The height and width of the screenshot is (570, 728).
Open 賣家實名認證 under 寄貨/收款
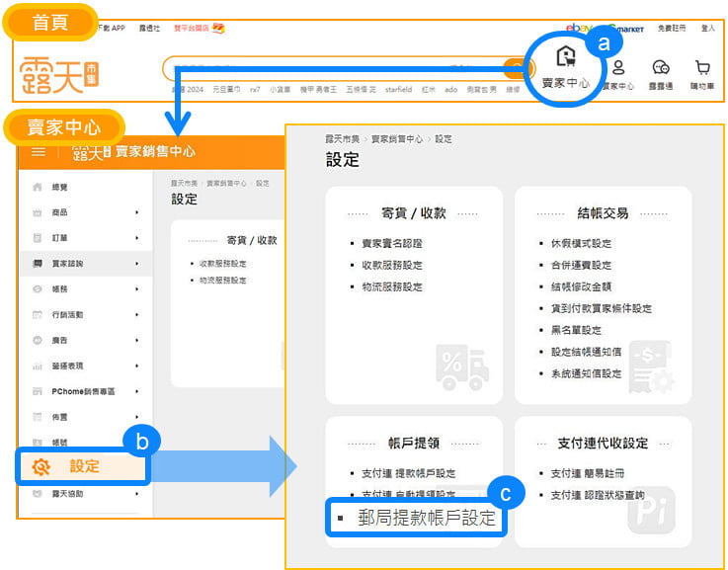pyautogui.click(x=390, y=243)
